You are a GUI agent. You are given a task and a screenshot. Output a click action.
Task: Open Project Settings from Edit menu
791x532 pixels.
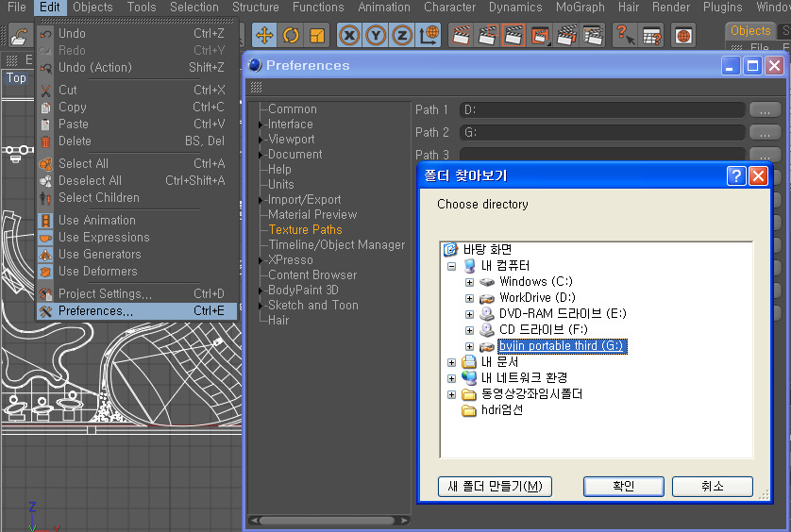pos(137,293)
